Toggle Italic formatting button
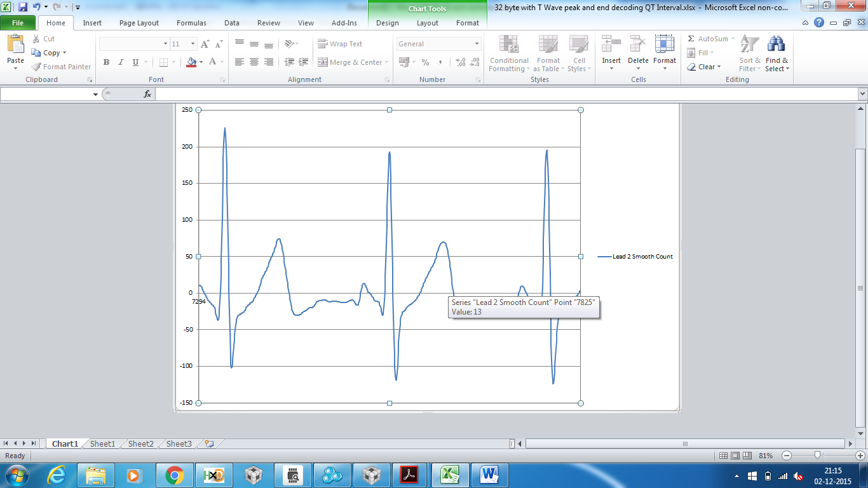Viewport: 868px width, 488px height. click(121, 62)
